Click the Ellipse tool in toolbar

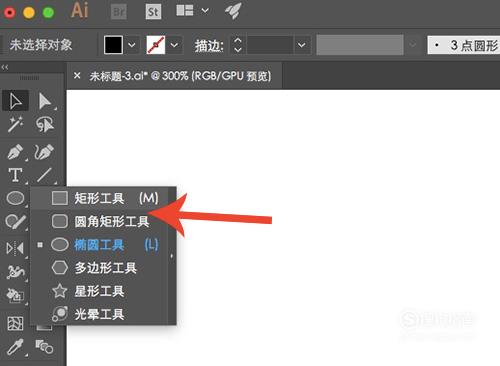pos(15,198)
